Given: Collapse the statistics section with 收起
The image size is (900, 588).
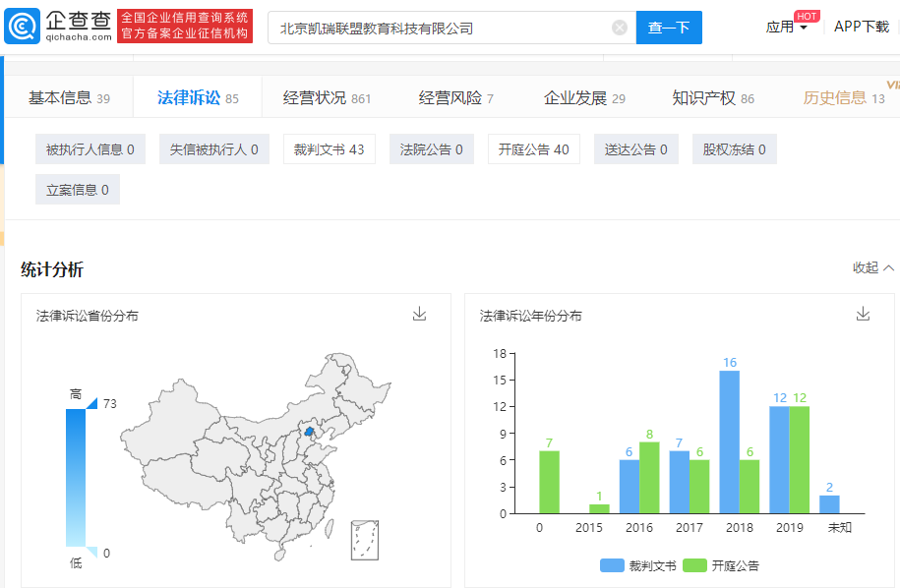Looking at the screenshot, I should pyautogui.click(x=873, y=267).
